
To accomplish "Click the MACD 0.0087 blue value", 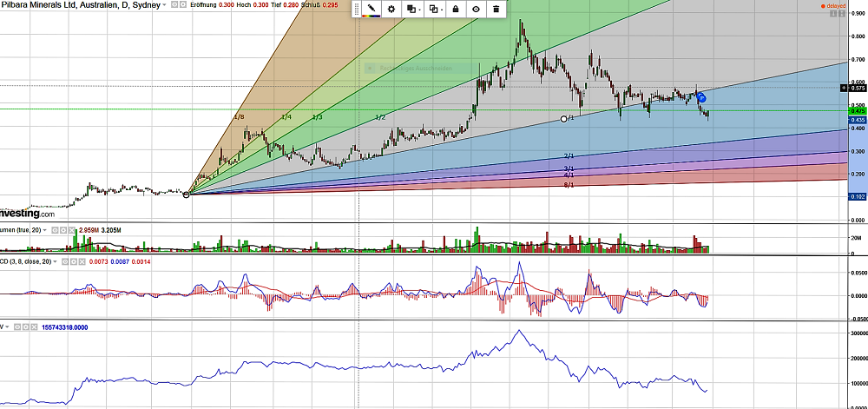I will (120, 261).
